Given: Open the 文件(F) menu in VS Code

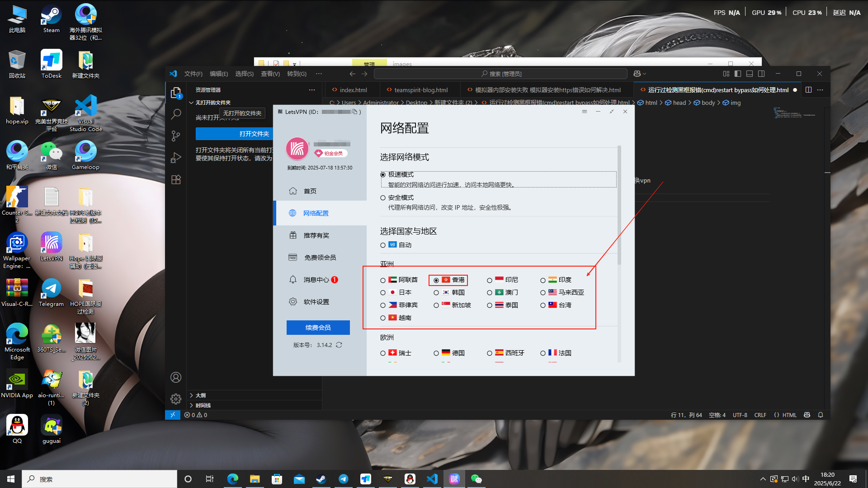Looking at the screenshot, I should [x=193, y=74].
